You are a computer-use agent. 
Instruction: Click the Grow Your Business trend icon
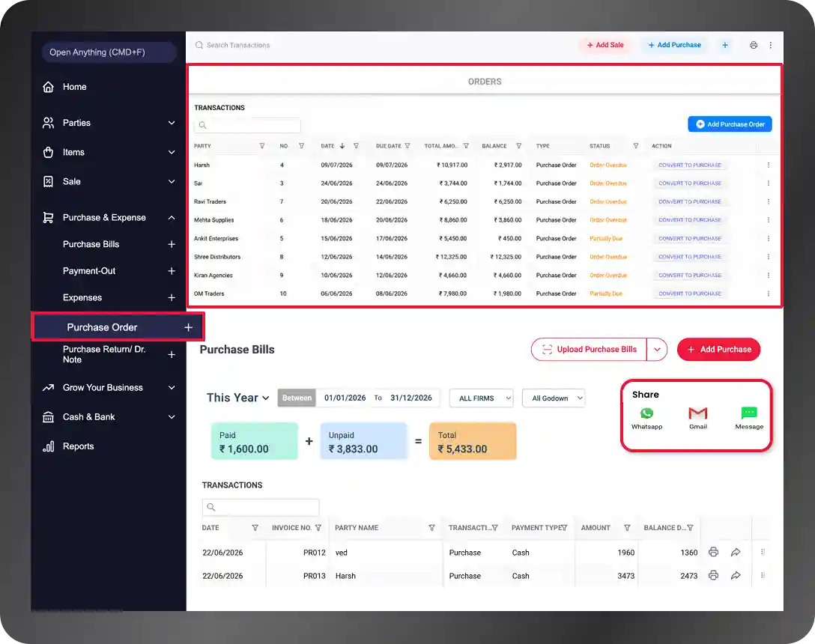coord(49,388)
